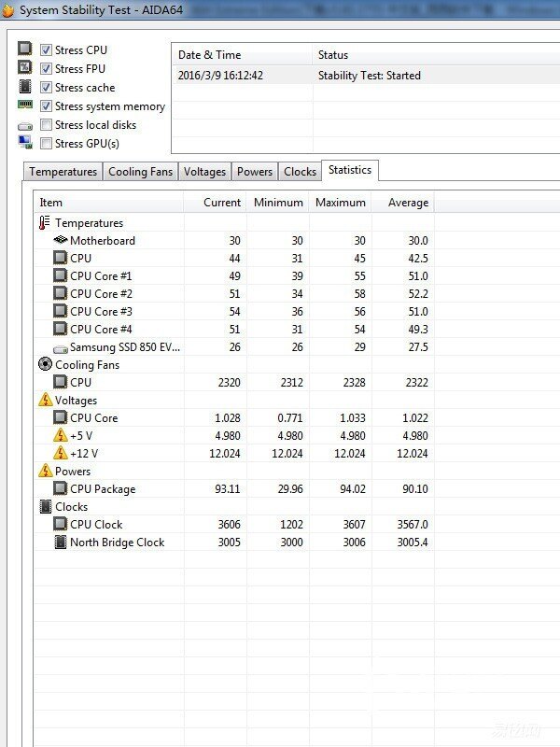Click the thermometer icon beside Temperatures

click(x=45, y=223)
